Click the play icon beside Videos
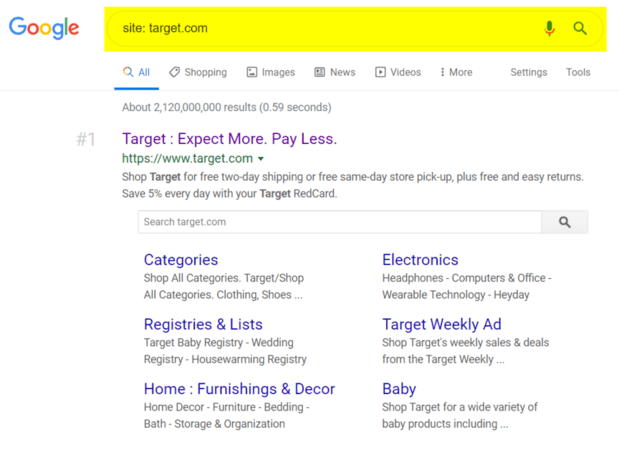619x450 pixels. coord(380,72)
